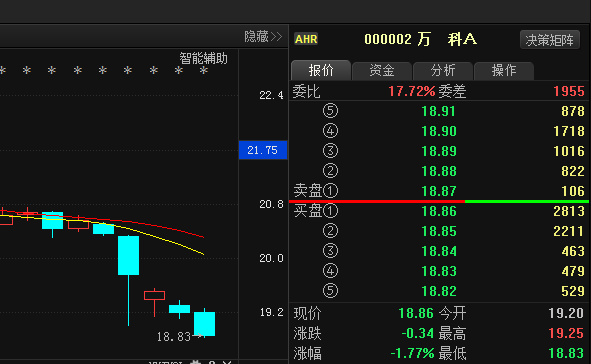Click buy-one volume 2813
Viewport: 591px width, 364px height.
(569, 211)
